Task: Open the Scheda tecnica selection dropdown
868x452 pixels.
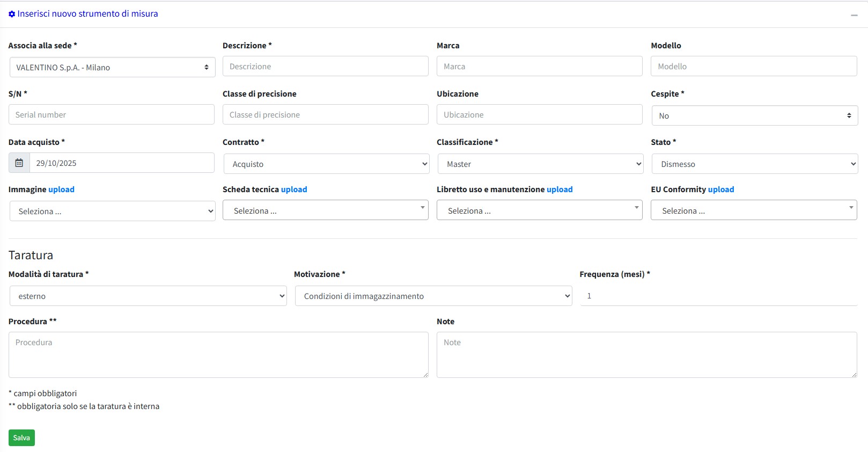Action: 325,210
